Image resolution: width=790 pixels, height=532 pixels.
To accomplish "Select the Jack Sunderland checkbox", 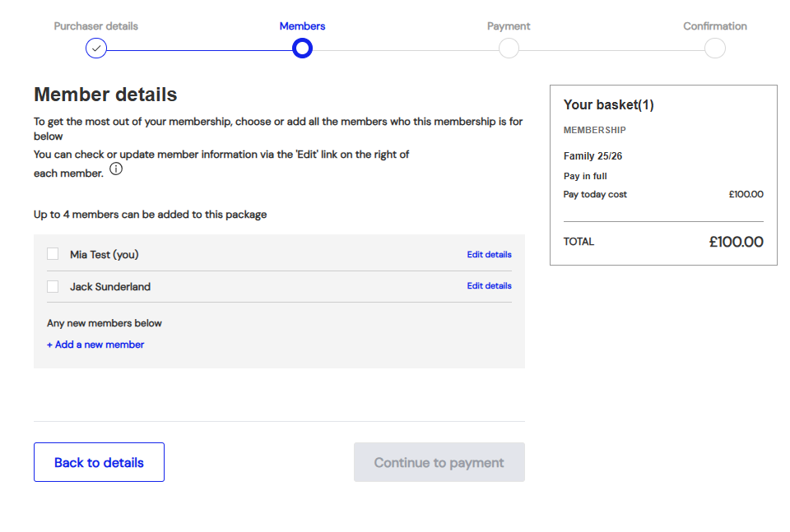I will coord(53,286).
